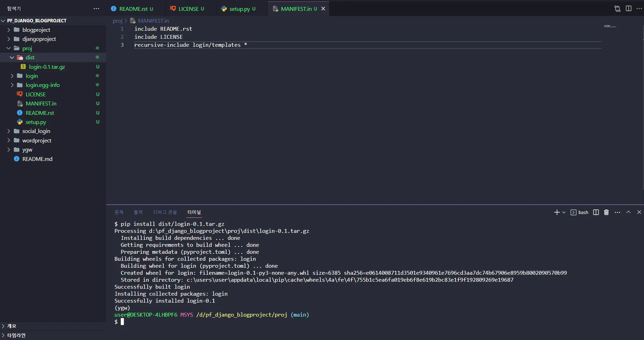Click the proj breadcrumb link
Image resolution: width=644 pixels, height=340 pixels.
tap(117, 21)
